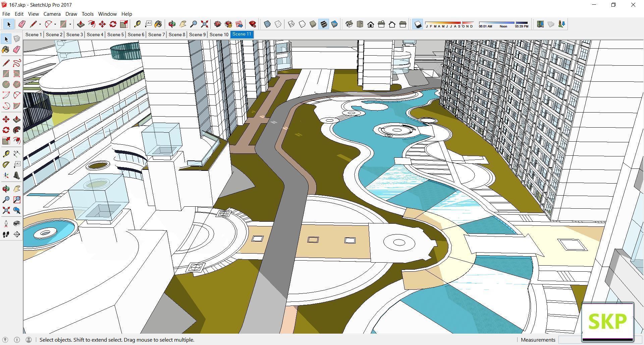Viewport: 644px width, 345px height.
Task: Open 3D Warehouse from the top toolbar
Action: [217, 24]
